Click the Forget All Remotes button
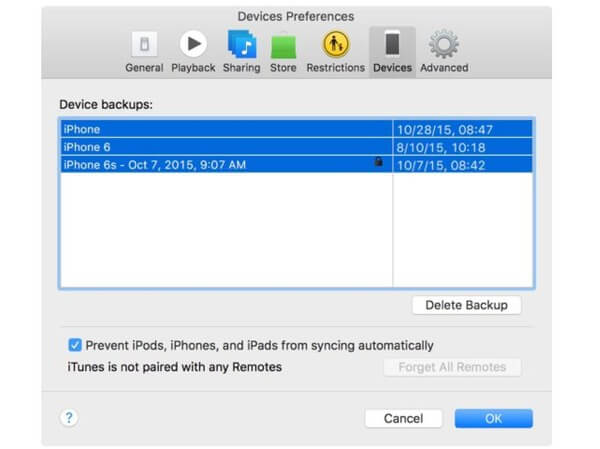This screenshot has width=600, height=449. click(x=452, y=367)
